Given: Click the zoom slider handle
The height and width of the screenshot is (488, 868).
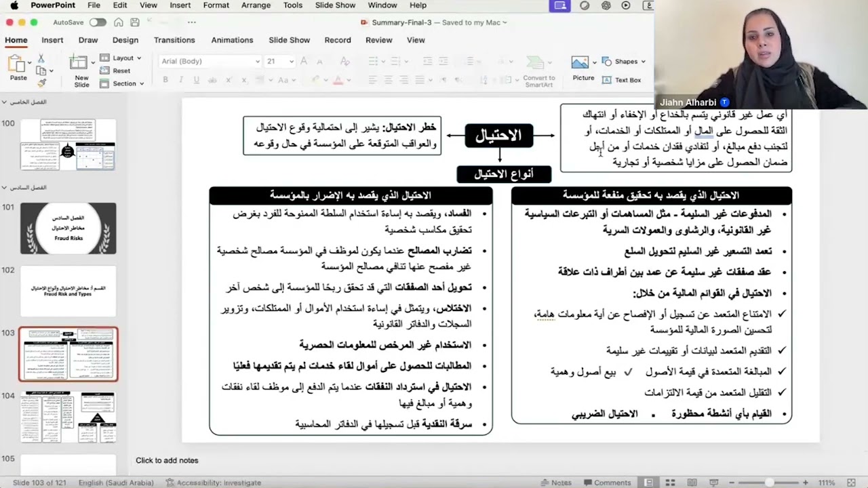Looking at the screenshot, I should pos(769,483).
